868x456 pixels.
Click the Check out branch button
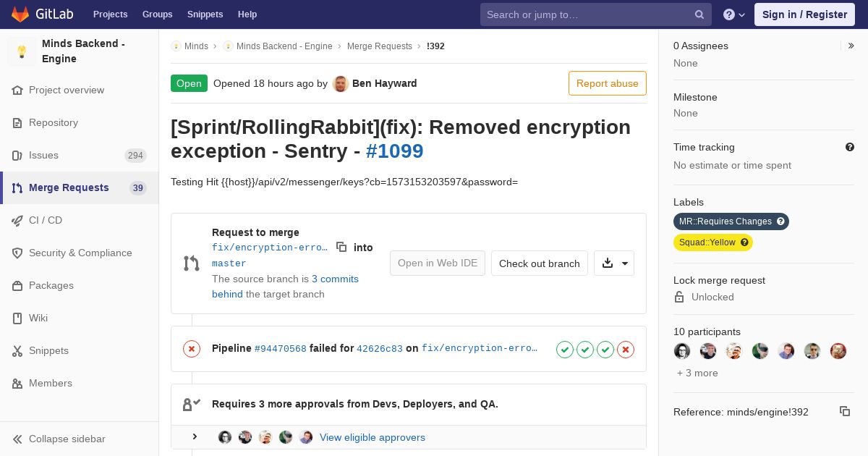tap(539, 263)
